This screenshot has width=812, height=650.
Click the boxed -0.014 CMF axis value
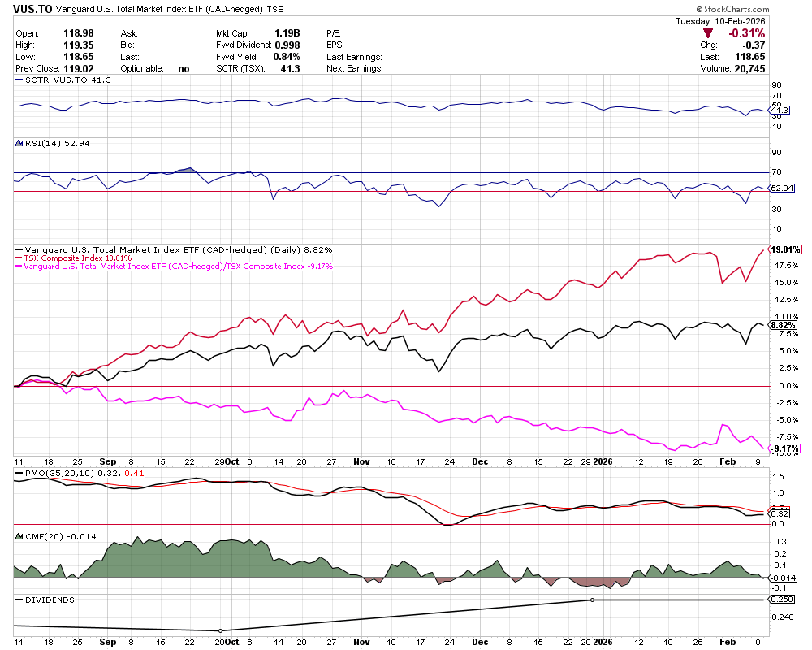pyautogui.click(x=784, y=578)
